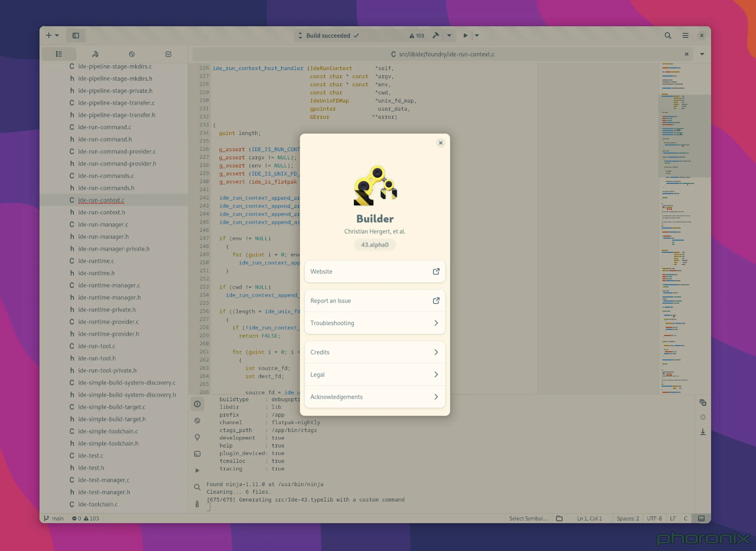
Task: Open global search magnifier icon
Action: click(x=668, y=35)
